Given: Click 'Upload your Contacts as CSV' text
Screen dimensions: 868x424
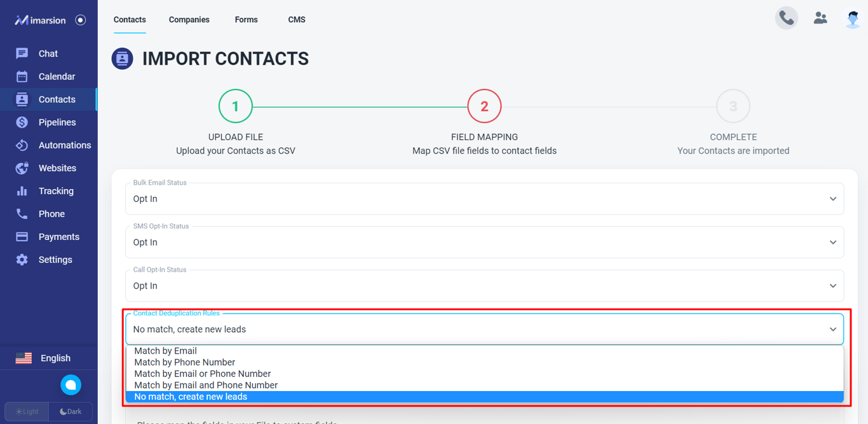Looking at the screenshot, I should coord(236,150).
